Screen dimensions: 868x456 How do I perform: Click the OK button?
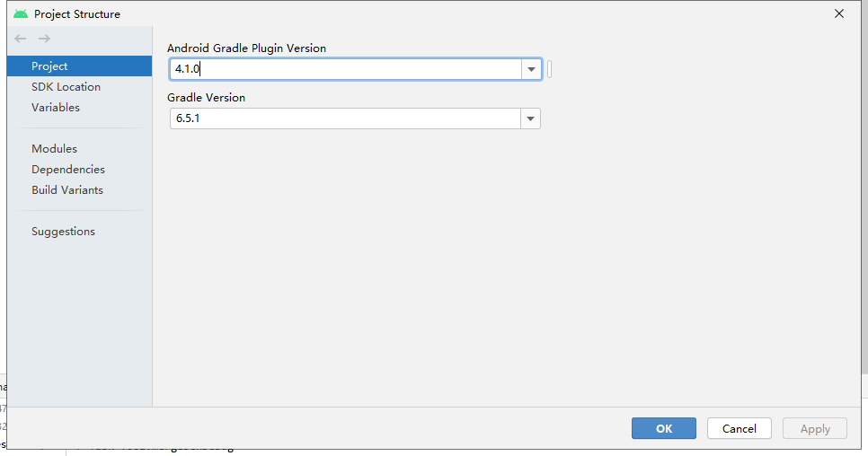point(664,428)
